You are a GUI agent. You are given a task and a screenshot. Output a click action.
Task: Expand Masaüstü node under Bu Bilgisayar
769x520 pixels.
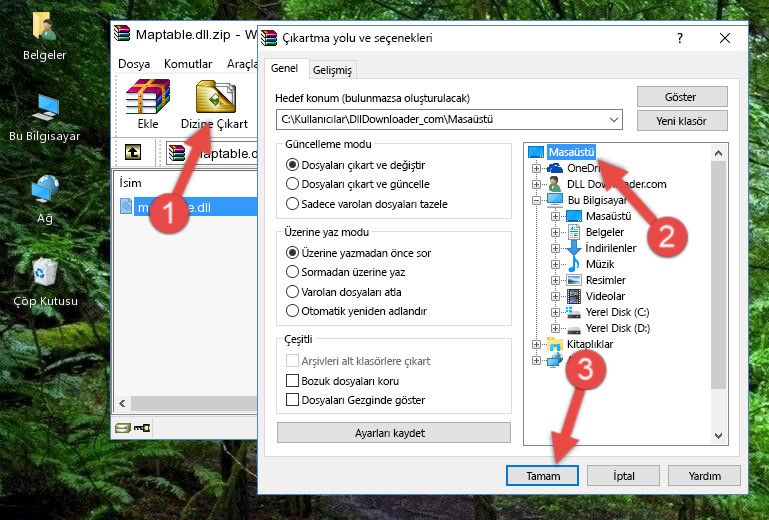click(555, 216)
